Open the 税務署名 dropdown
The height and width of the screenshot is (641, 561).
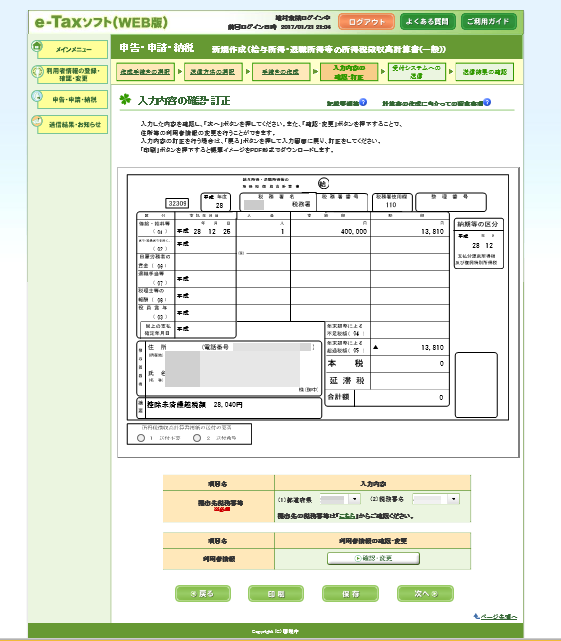click(x=436, y=499)
